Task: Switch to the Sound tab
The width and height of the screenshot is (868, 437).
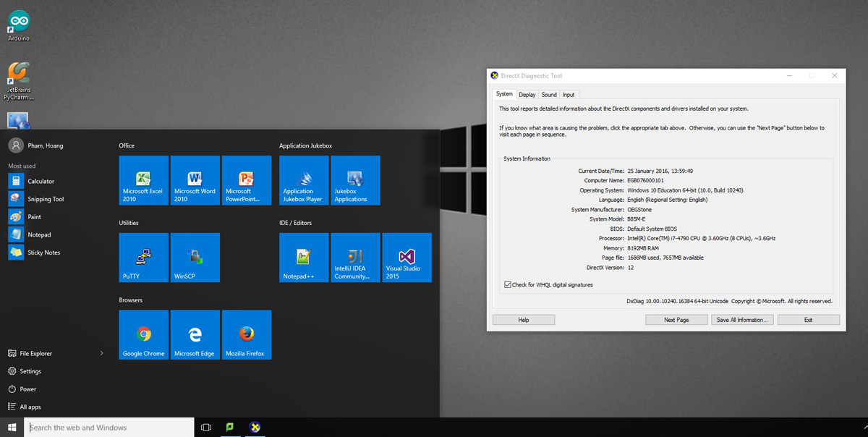Action: pyautogui.click(x=549, y=95)
